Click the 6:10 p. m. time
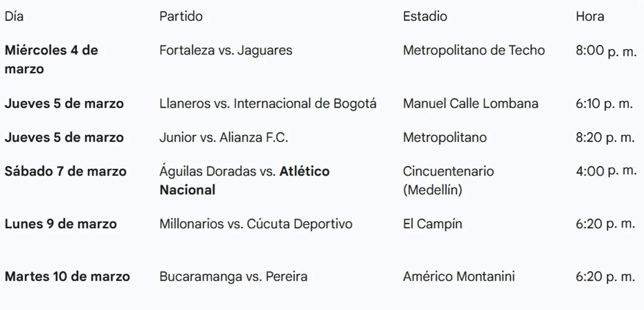644x310 pixels. pyautogui.click(x=604, y=104)
